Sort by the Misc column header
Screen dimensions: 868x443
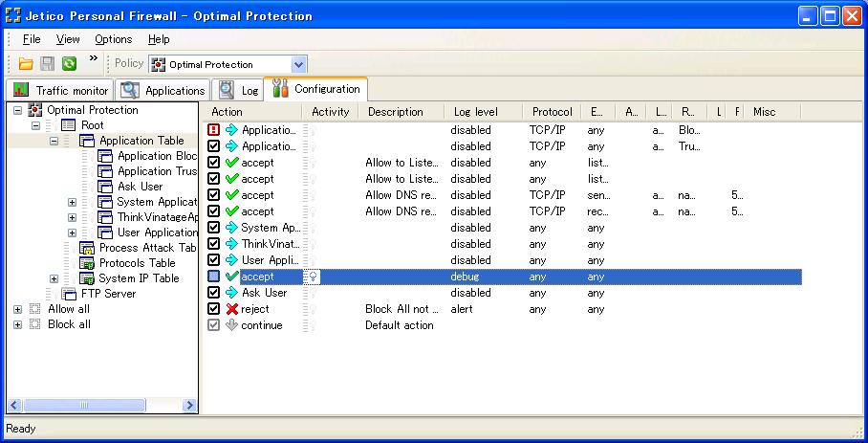click(772, 112)
